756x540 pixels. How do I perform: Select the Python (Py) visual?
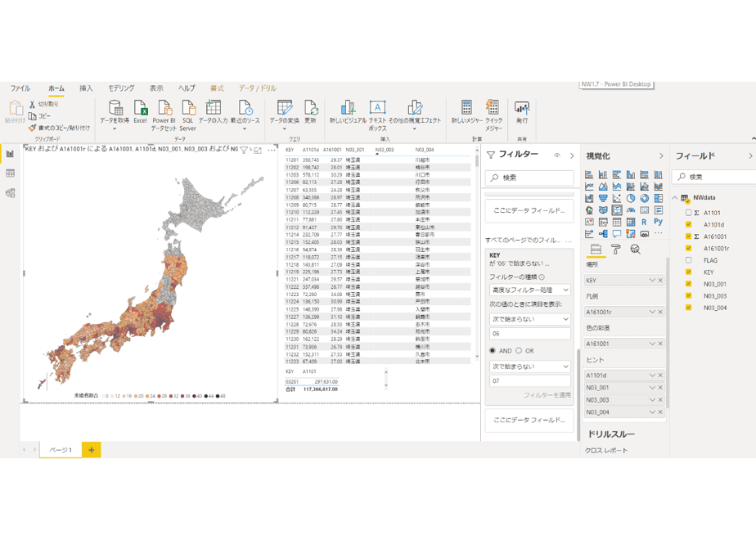(658, 222)
